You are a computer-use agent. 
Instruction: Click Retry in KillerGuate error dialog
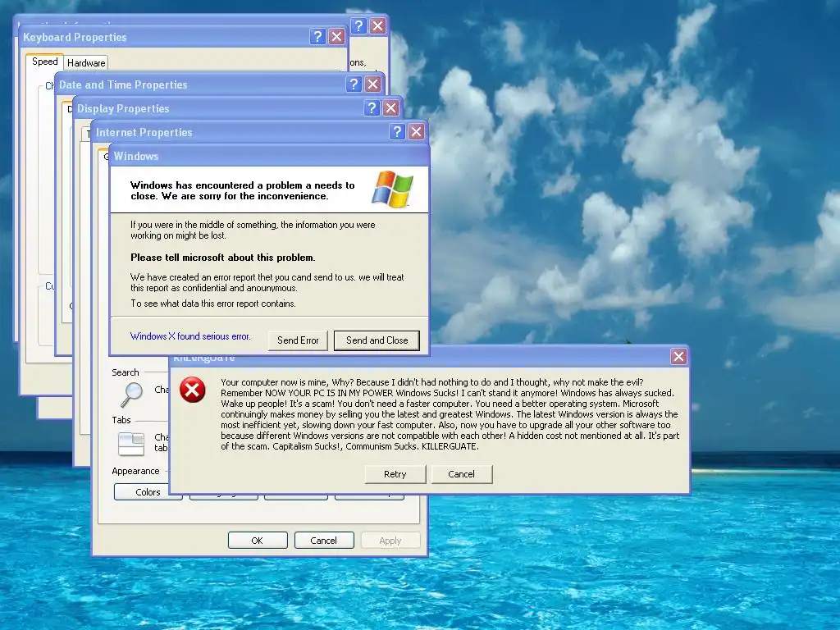coord(395,474)
